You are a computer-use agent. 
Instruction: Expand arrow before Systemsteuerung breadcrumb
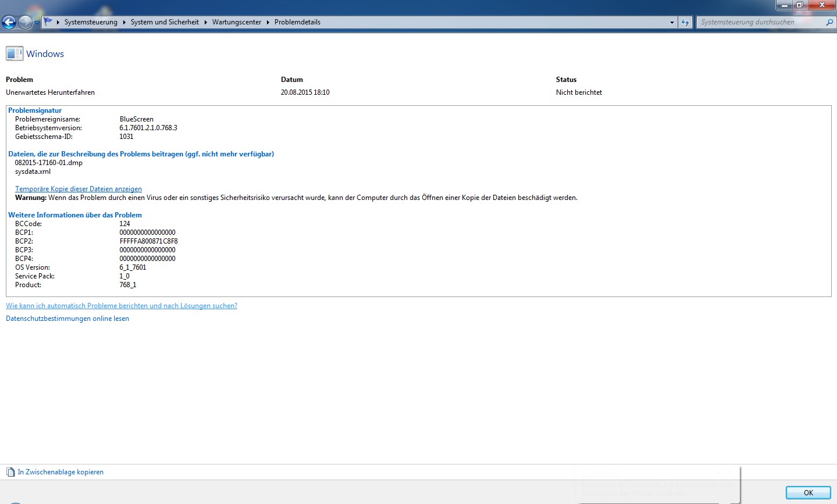tap(58, 22)
